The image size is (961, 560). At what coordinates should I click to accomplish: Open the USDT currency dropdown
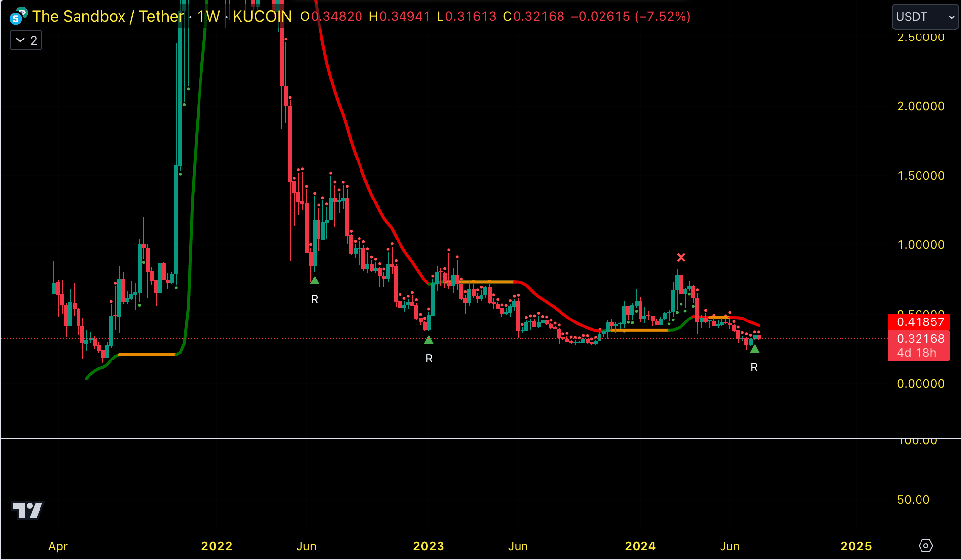point(924,17)
